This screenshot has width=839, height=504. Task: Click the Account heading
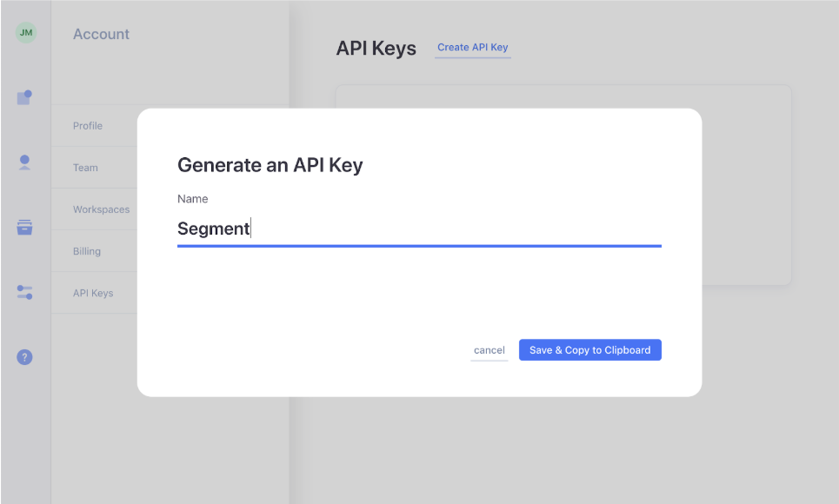tap(101, 34)
